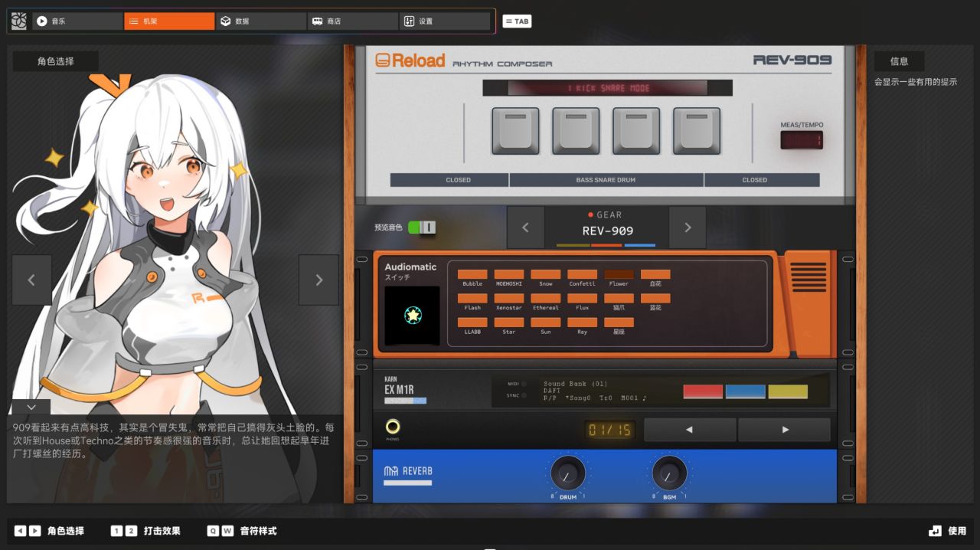Screen dimensions: 980x550
Task: Switch to the 机架 (Rack) tab
Action: point(169,21)
